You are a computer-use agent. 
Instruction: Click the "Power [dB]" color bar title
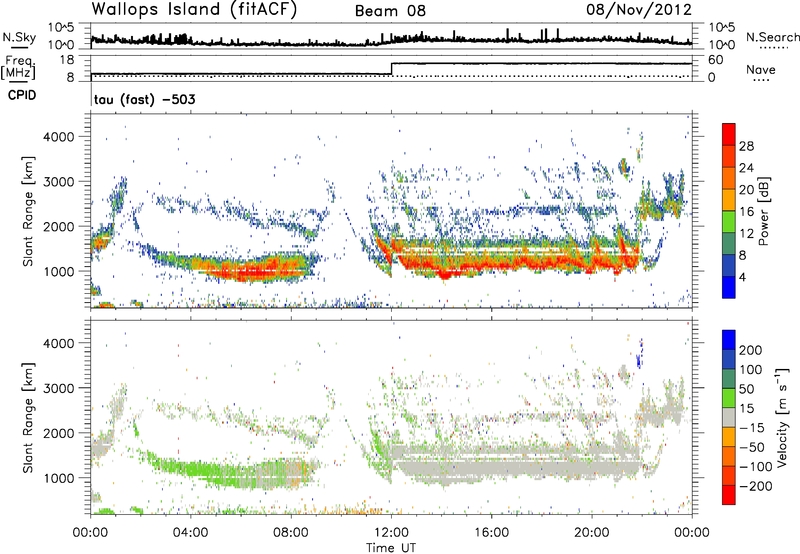click(x=763, y=211)
